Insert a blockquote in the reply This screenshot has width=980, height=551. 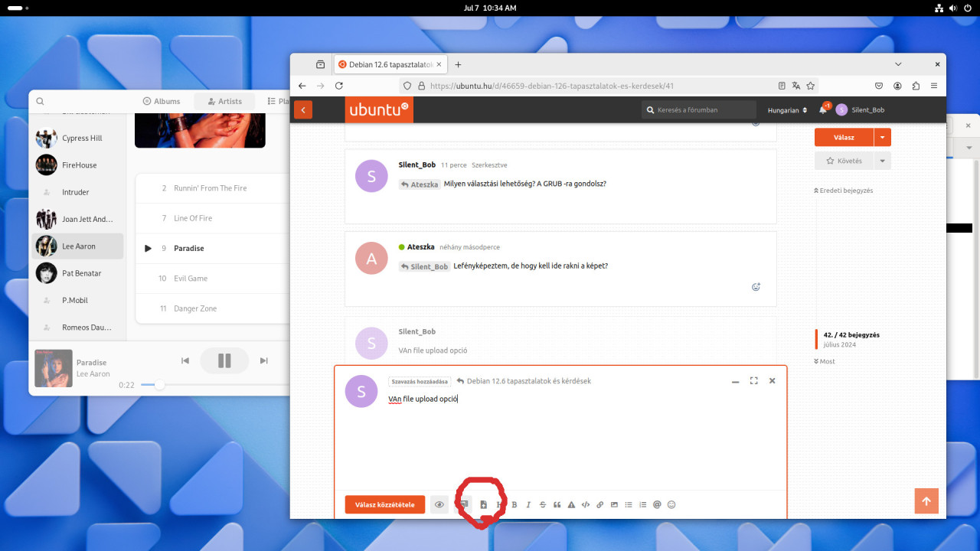[x=557, y=504]
